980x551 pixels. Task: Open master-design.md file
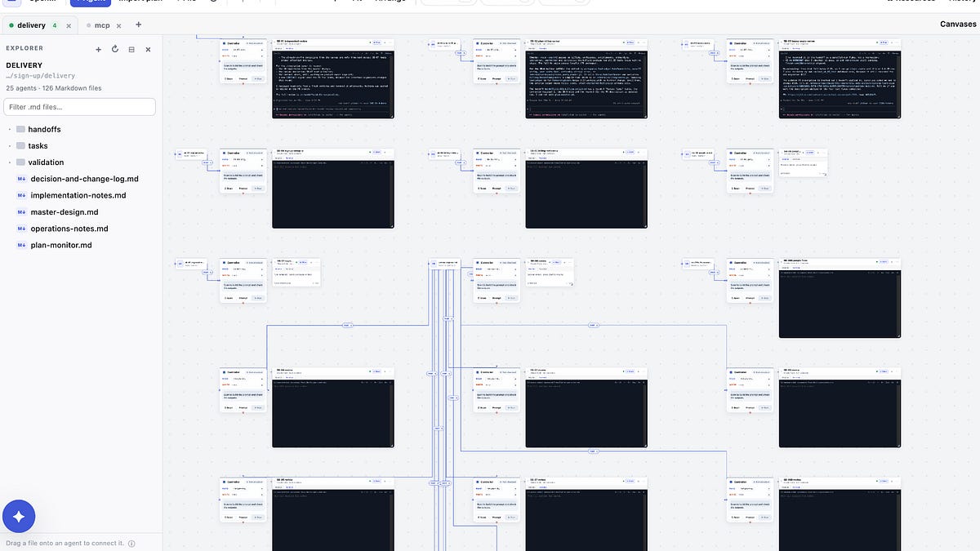pyautogui.click(x=65, y=212)
